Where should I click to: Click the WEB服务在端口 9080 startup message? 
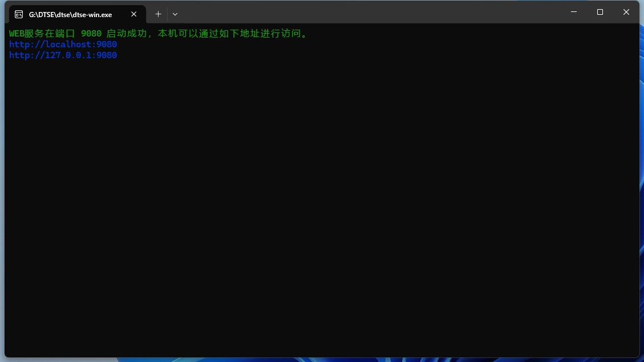coord(158,33)
